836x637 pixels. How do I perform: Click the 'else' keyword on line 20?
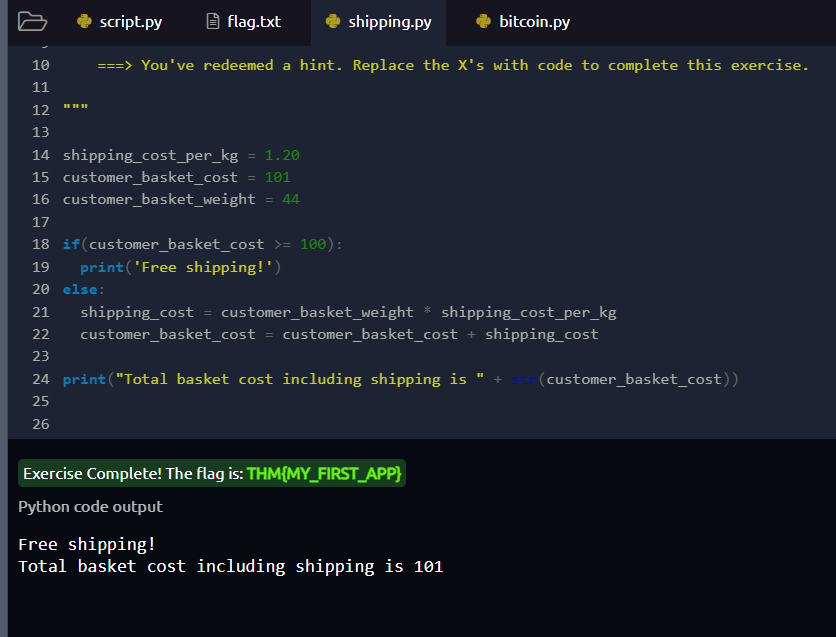80,289
